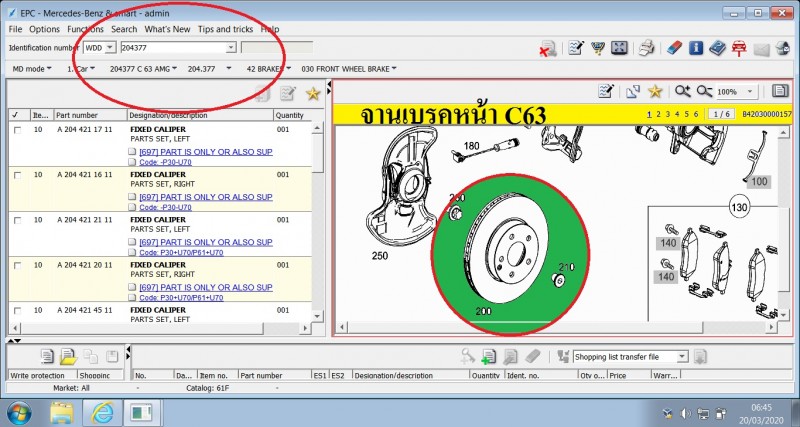Click the eraser icon to clear data
Image resolution: width=800 pixels, height=427 pixels.
[674, 48]
